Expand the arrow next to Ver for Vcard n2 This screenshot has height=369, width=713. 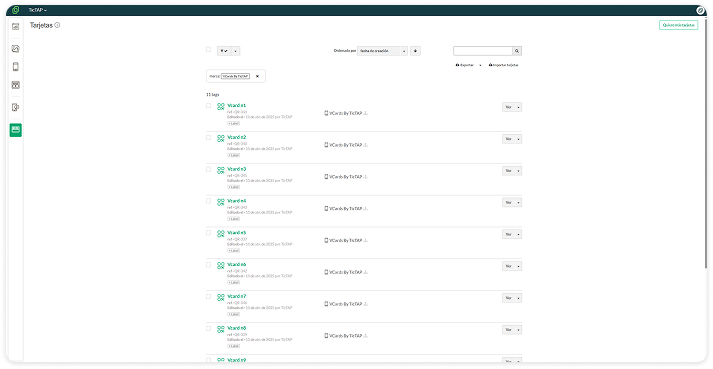click(x=519, y=139)
